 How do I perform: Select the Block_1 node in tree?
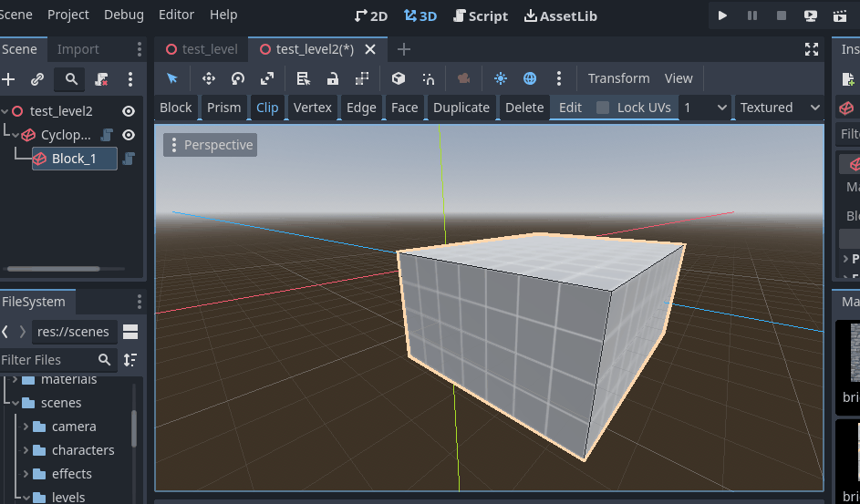[74, 159]
